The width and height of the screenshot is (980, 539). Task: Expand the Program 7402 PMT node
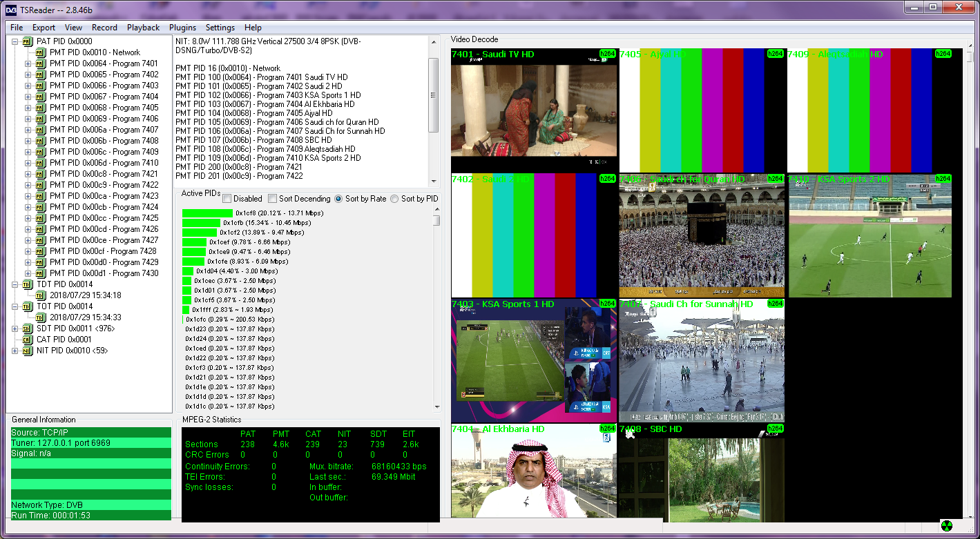tap(28, 75)
